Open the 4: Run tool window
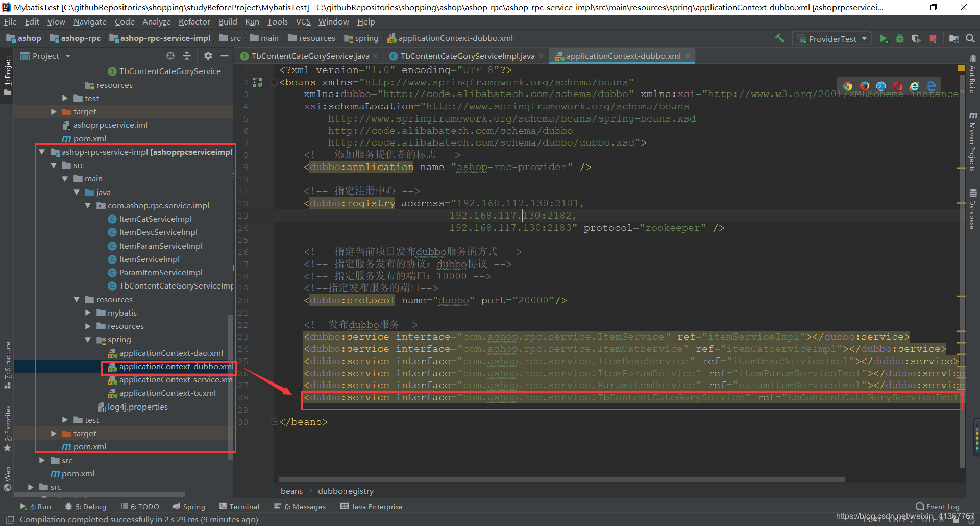980x526 pixels. point(35,507)
